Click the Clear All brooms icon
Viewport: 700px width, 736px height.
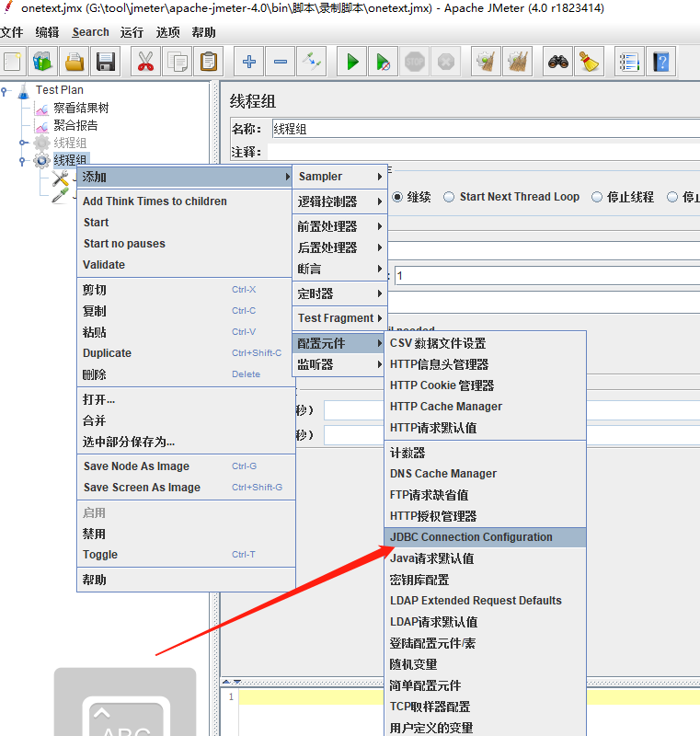(518, 62)
